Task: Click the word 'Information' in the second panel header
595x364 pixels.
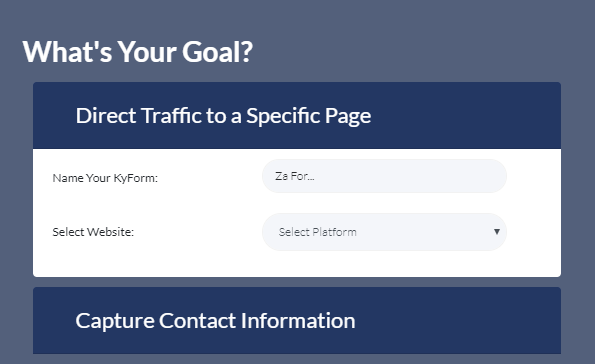Action: tap(298, 321)
